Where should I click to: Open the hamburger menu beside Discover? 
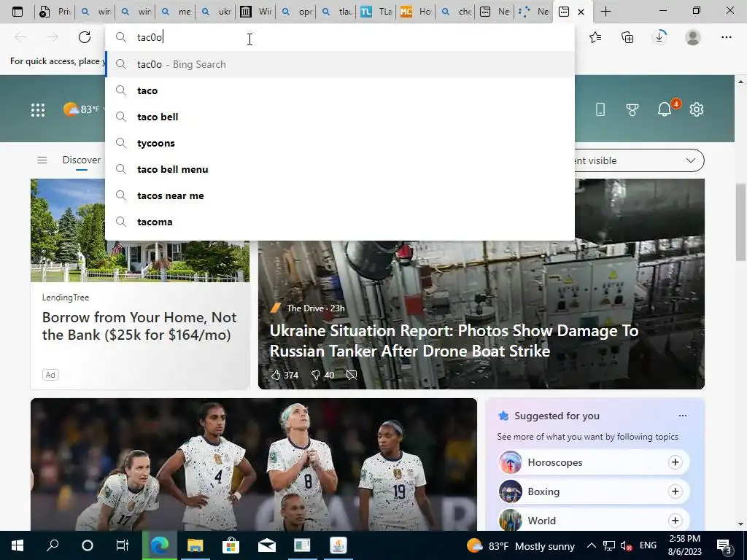coord(42,160)
